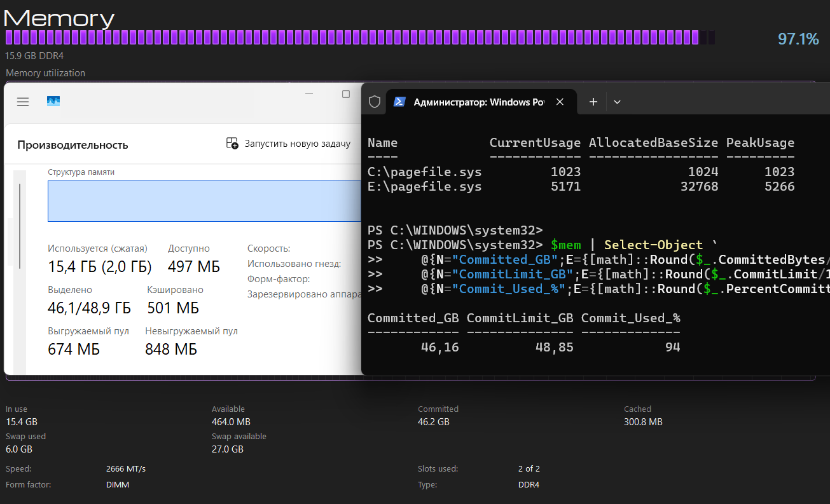Click the 464.0 MB available value
Screen dimensions: 830x504
(x=231, y=422)
